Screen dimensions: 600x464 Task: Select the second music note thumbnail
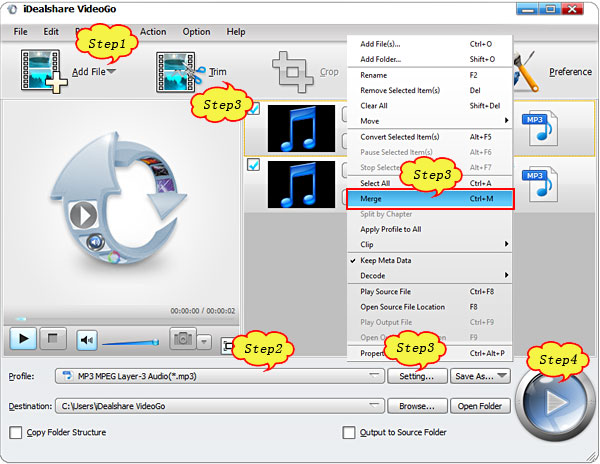point(301,185)
